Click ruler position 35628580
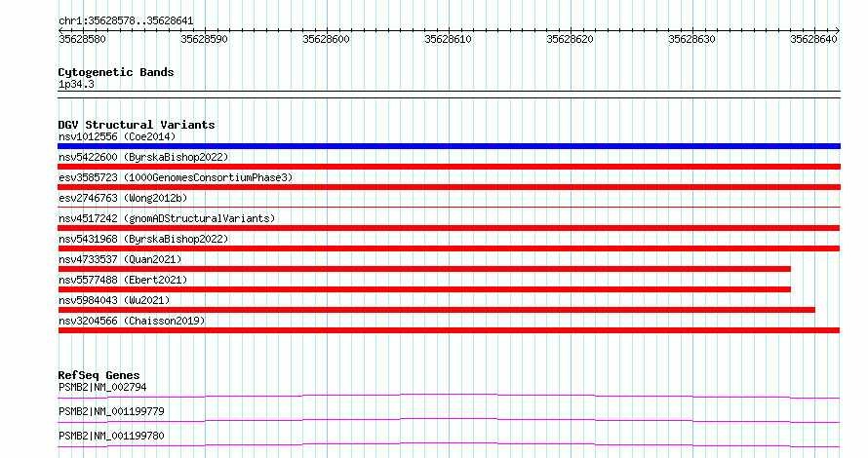This screenshot has width=868, height=458. point(82,39)
